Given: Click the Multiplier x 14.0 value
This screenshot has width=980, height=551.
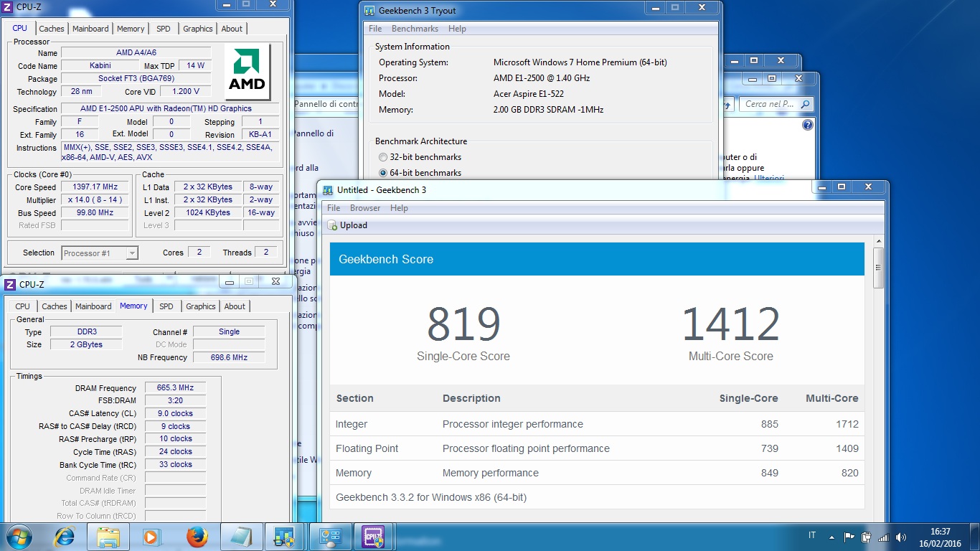Looking at the screenshot, I should (95, 200).
